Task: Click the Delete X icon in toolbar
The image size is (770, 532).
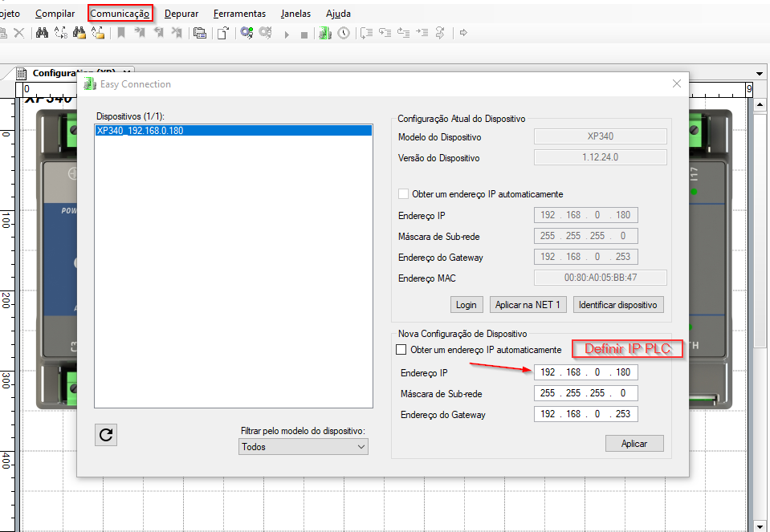Action: coord(18,33)
